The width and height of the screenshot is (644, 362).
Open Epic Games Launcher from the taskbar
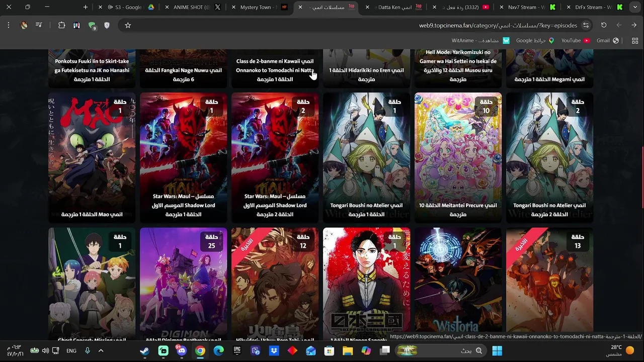pos(237,350)
